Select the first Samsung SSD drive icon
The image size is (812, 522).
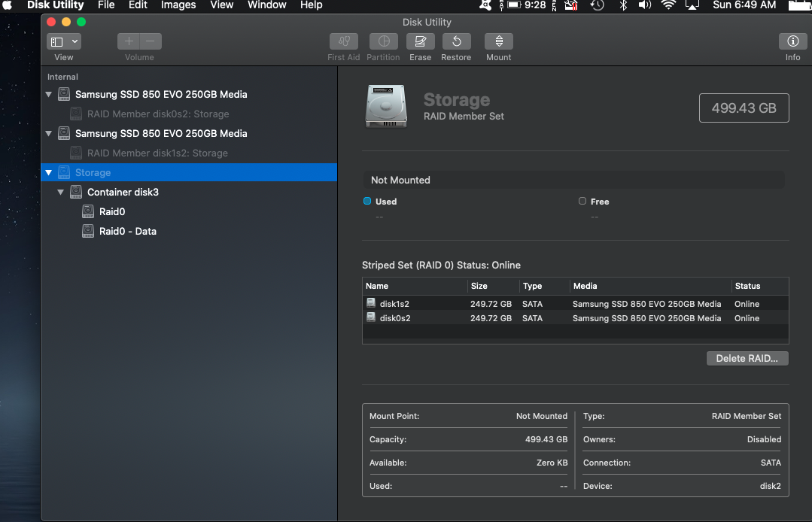pos(64,94)
